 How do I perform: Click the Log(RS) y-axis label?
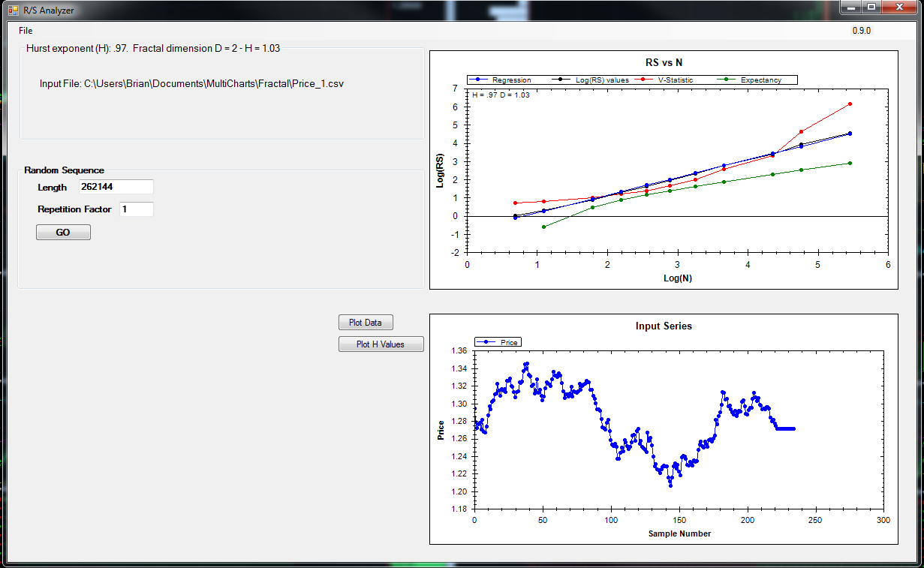[x=441, y=172]
